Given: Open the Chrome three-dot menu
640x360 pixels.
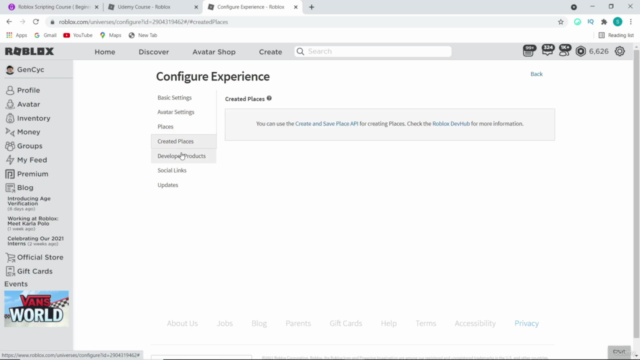Looking at the screenshot, I should (631, 22).
